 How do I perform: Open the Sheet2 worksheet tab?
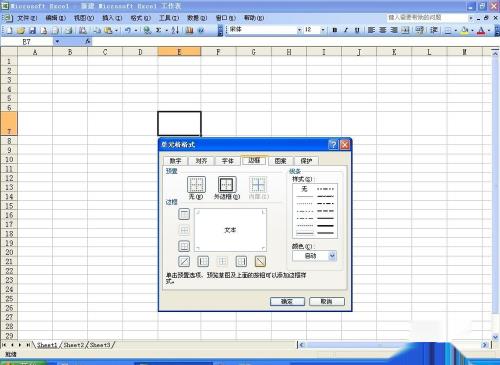[x=73, y=345]
